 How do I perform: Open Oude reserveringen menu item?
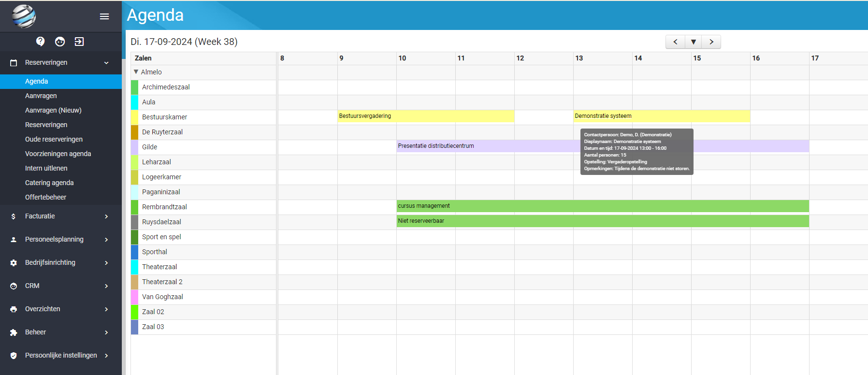(x=61, y=139)
